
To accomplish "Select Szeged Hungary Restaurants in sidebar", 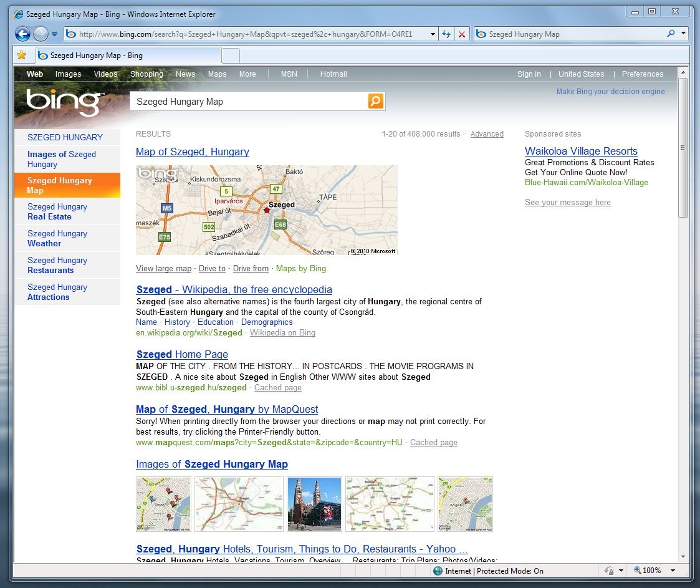I will pyautogui.click(x=67, y=265).
